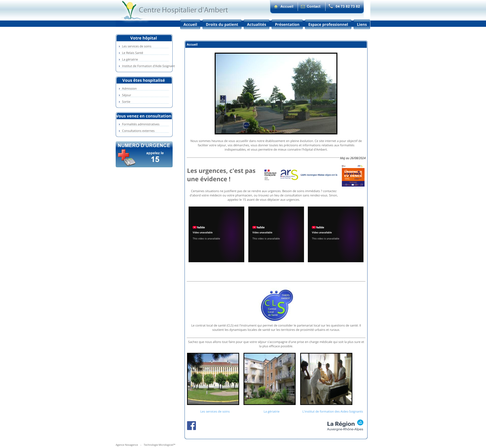
Task: Open Institut de Formation d'Aide-Soignant link
Action: (148, 66)
